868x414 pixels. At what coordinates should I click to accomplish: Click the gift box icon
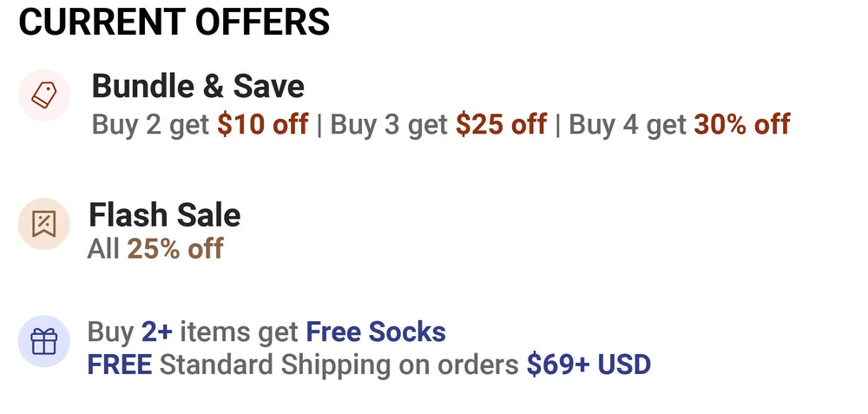(43, 341)
